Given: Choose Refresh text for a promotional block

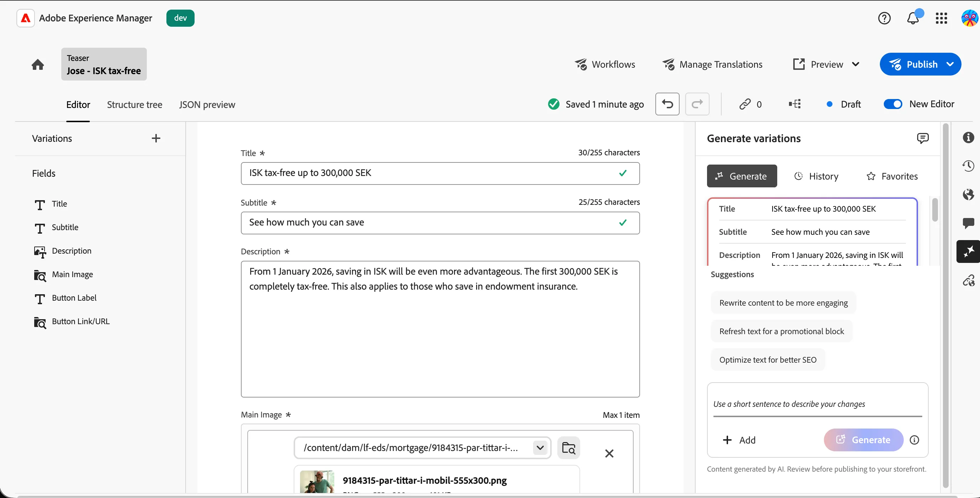Looking at the screenshot, I should pos(782,331).
